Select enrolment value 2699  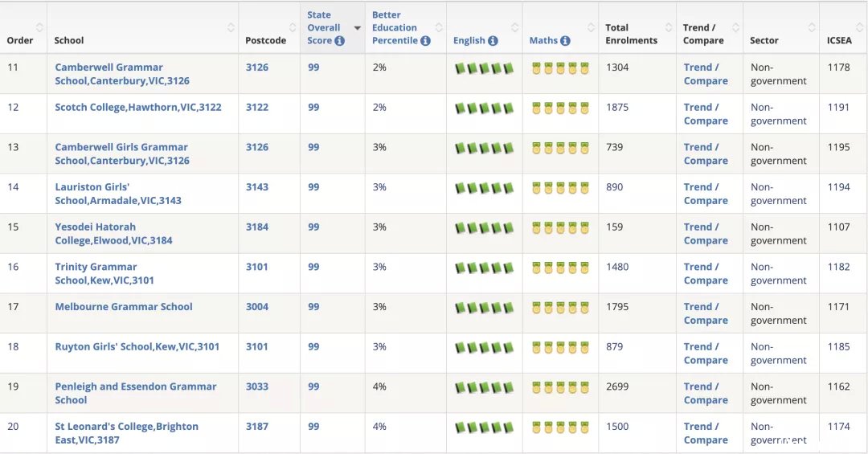pos(617,387)
